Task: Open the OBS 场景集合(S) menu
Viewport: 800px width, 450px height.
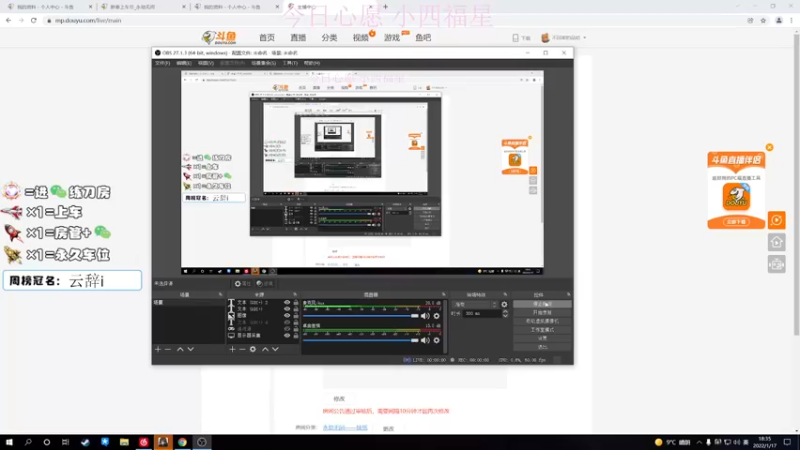Action: (263, 63)
